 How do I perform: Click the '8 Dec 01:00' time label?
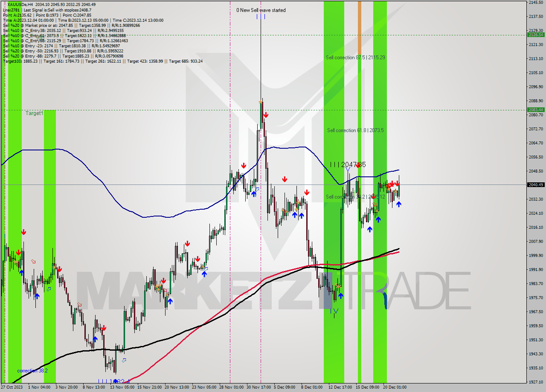[312, 387]
